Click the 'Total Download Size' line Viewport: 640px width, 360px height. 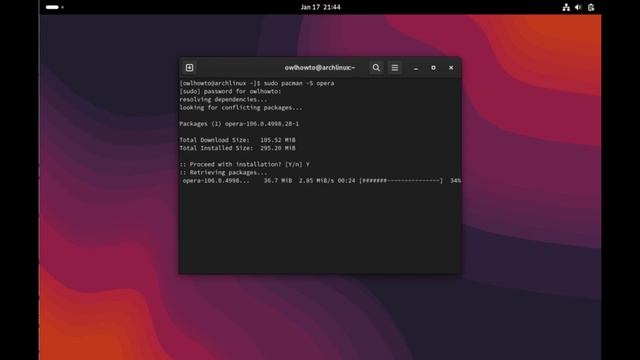pos(238,140)
